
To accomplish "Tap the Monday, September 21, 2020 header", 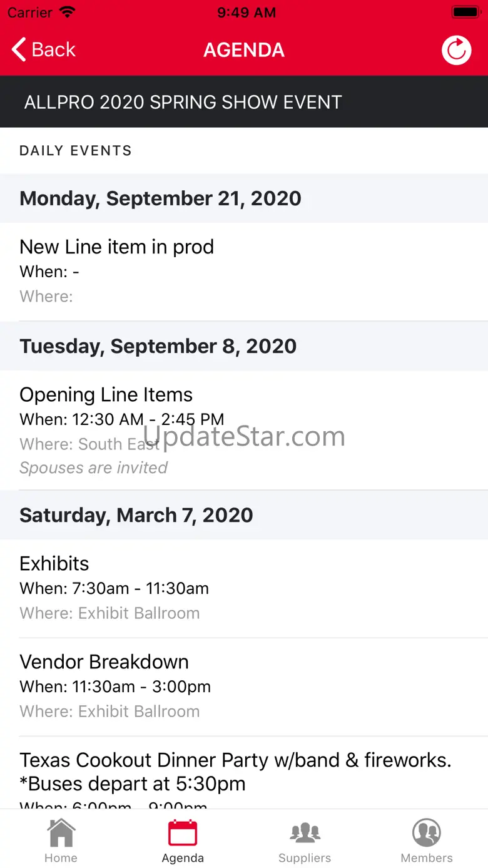I will pyautogui.click(x=160, y=198).
